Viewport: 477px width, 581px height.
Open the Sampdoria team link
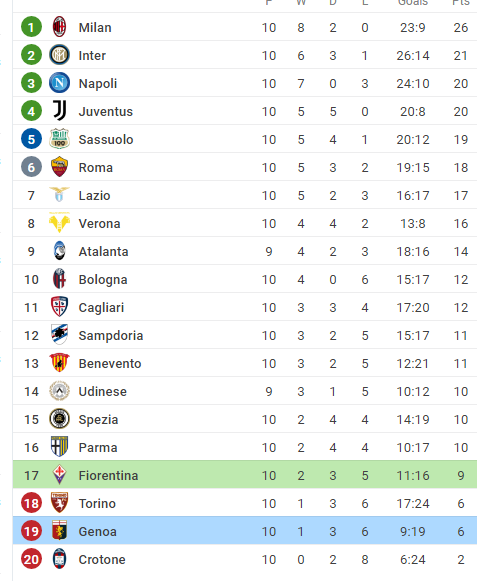[x=111, y=336]
